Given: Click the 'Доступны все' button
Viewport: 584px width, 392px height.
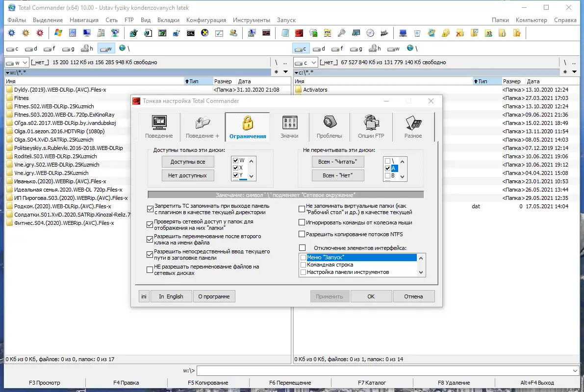Looking at the screenshot, I should click(188, 162).
